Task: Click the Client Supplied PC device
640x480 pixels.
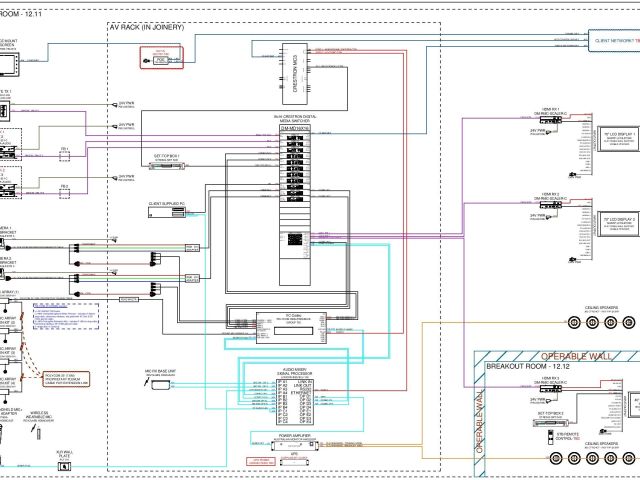Action: pos(168,213)
